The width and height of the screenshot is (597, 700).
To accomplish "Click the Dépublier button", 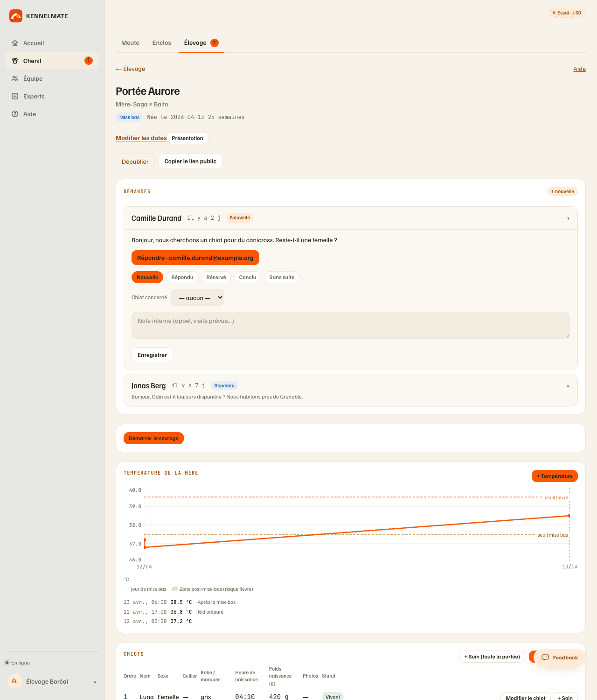I will 135,161.
